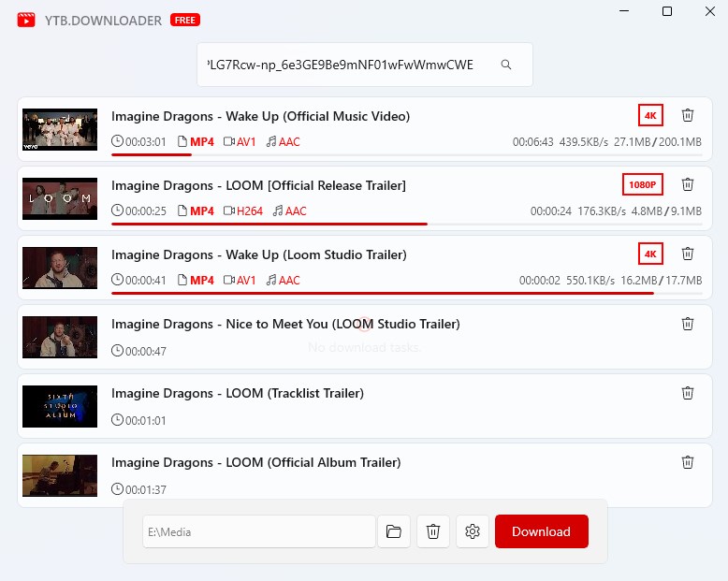Viewport: 728px width, 581px height.
Task: Click the AV1 codec label on Wake Up (Official Music Video)
Action: [x=246, y=141]
